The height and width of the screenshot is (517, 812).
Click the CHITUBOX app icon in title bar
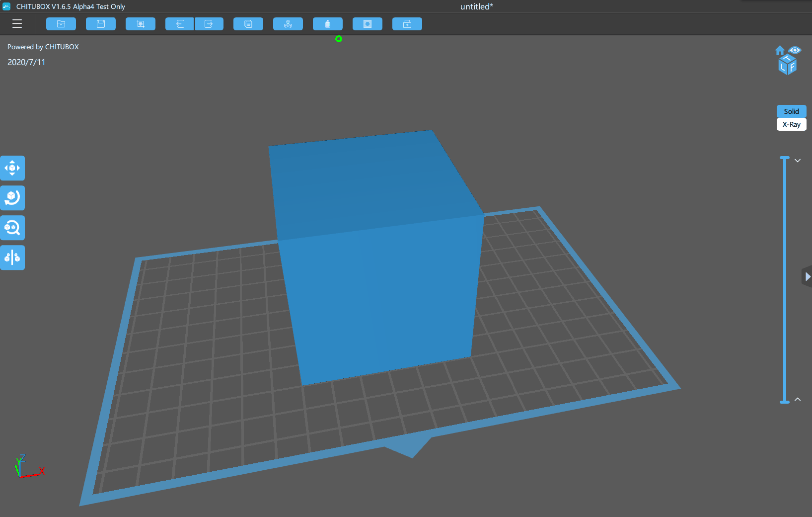click(6, 6)
